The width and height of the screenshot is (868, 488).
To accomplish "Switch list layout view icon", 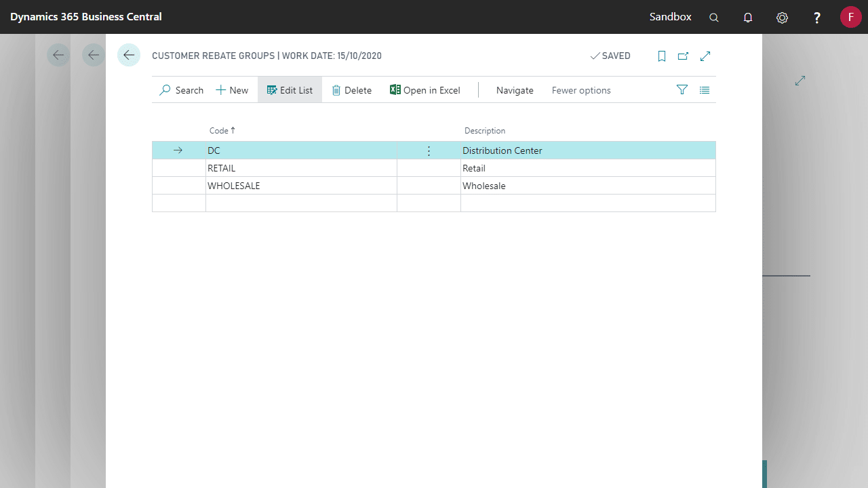I will point(705,89).
